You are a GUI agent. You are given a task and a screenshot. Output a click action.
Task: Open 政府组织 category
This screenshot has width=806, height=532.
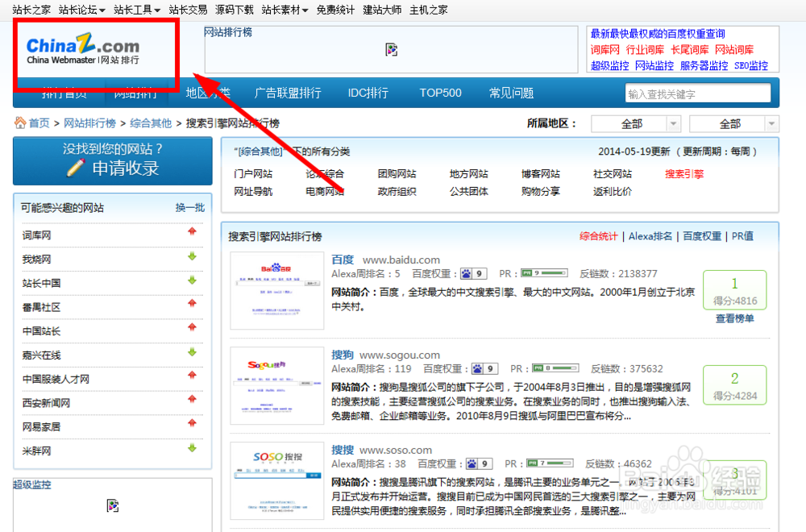tap(397, 192)
